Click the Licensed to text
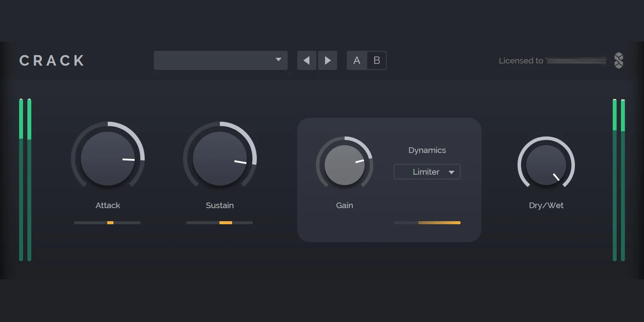 pyautogui.click(x=521, y=61)
